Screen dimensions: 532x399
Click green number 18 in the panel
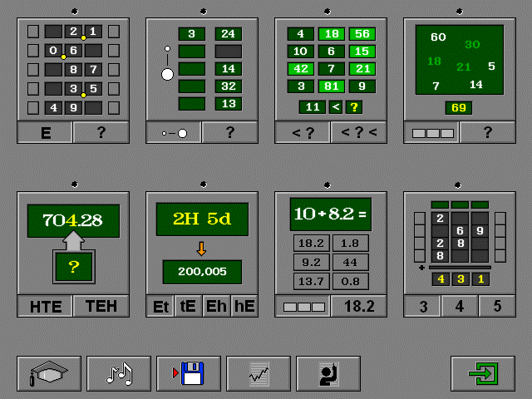tap(434, 62)
